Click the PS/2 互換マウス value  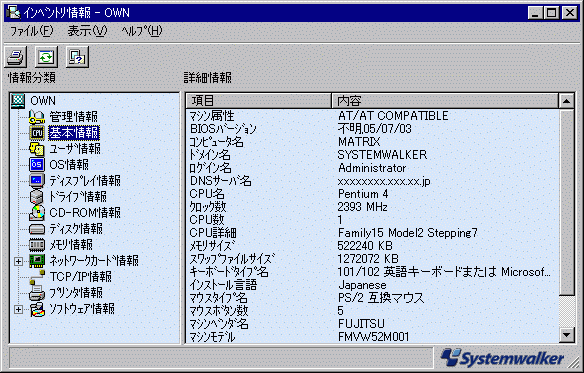click(x=381, y=298)
